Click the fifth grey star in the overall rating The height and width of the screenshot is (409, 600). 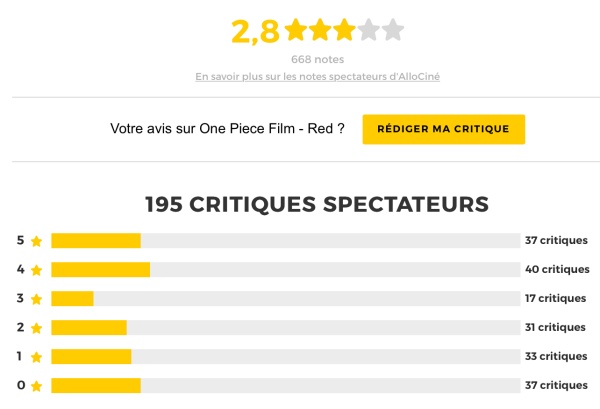click(x=393, y=30)
